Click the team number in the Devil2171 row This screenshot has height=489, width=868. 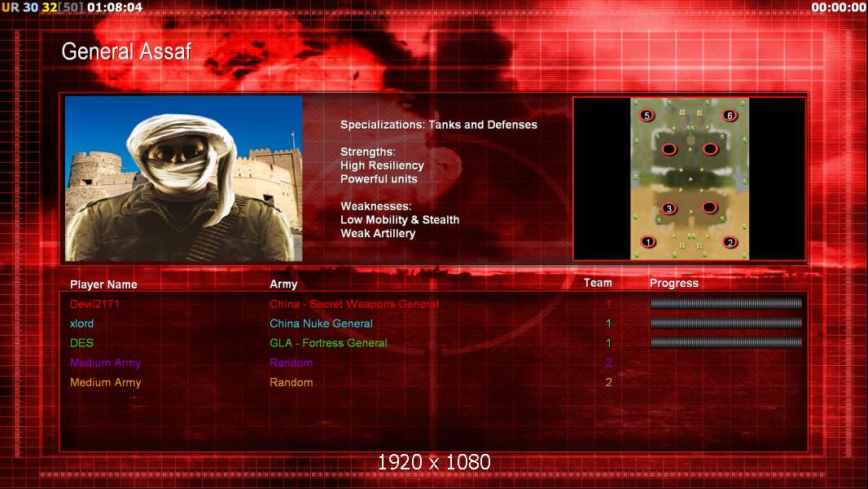608,304
